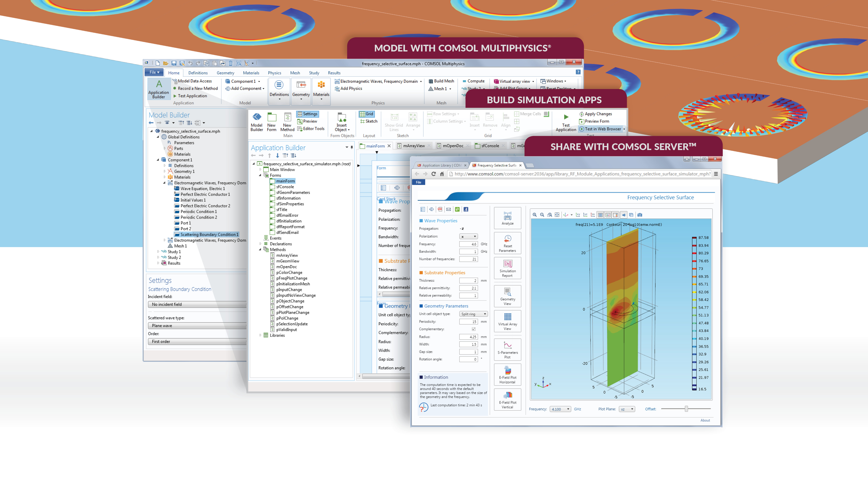
Task: Create a New Form in Application Builder
Action: pyautogui.click(x=272, y=122)
